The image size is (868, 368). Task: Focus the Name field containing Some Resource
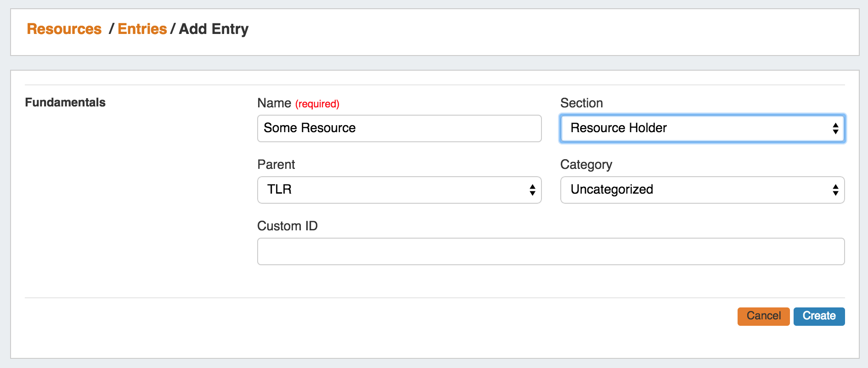coord(399,128)
